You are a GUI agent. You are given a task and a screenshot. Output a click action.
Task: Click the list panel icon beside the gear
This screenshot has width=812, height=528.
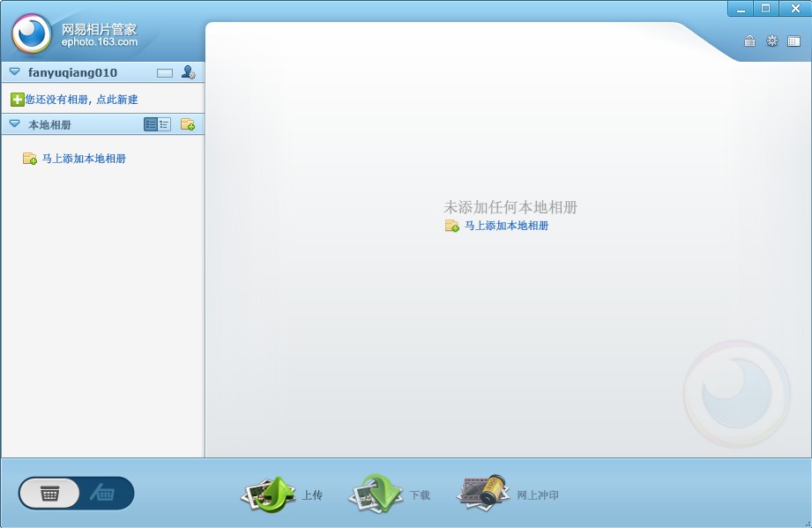pyautogui.click(x=794, y=41)
